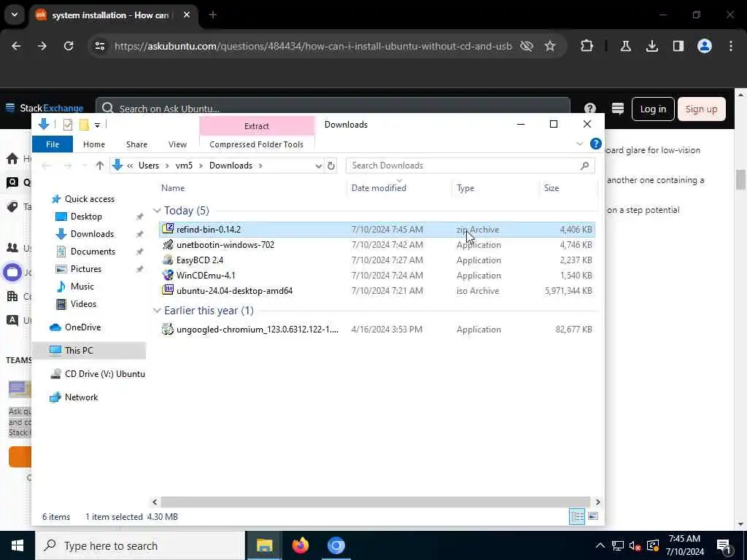The height and width of the screenshot is (560, 747).
Task: Open the refind-bin-0.14.2 zip file icon
Action: point(168,228)
